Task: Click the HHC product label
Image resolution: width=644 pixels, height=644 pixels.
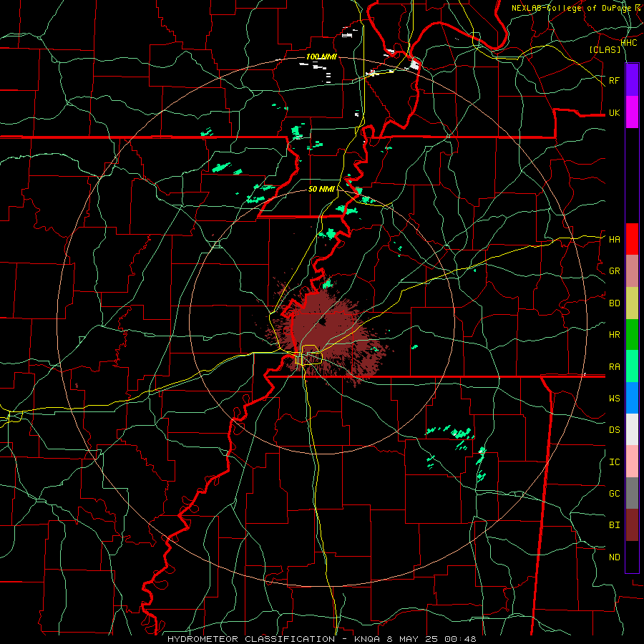Action: [x=629, y=43]
